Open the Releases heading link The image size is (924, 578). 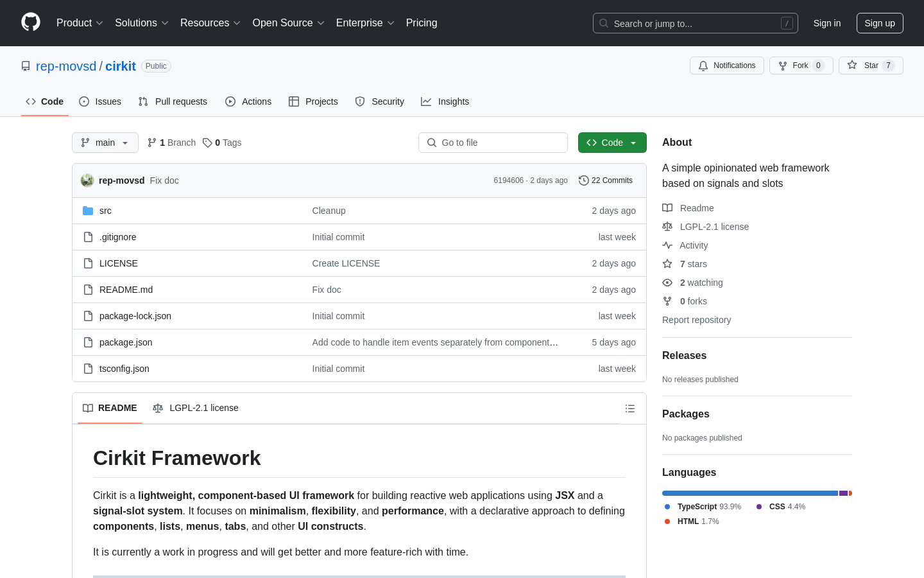684,356
